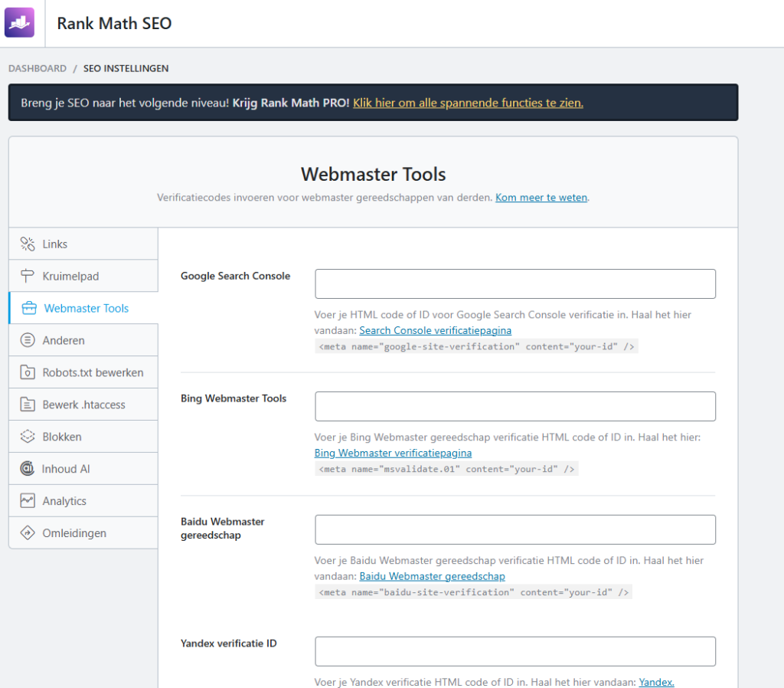The height and width of the screenshot is (688, 784).
Task: Open Baidu Webmaster gereedschap link
Action: [x=432, y=576]
